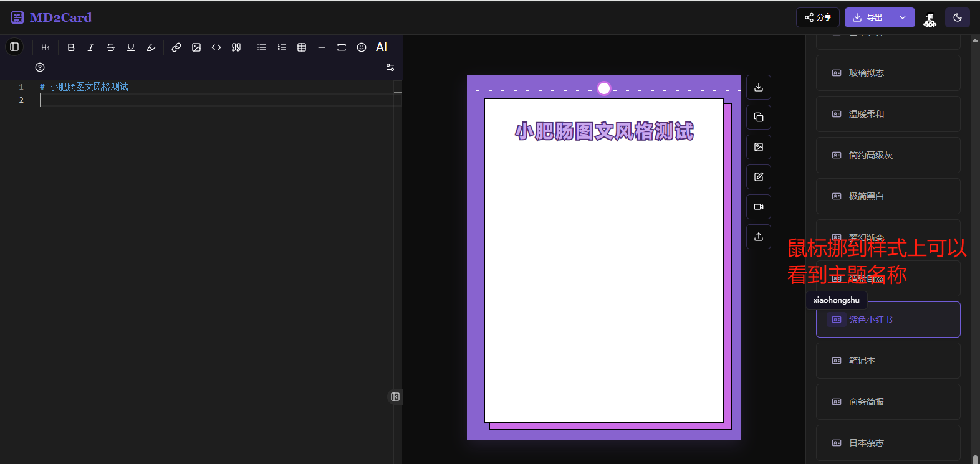
Task: Collapse the editor pane with the panel icon
Action: click(x=395, y=397)
